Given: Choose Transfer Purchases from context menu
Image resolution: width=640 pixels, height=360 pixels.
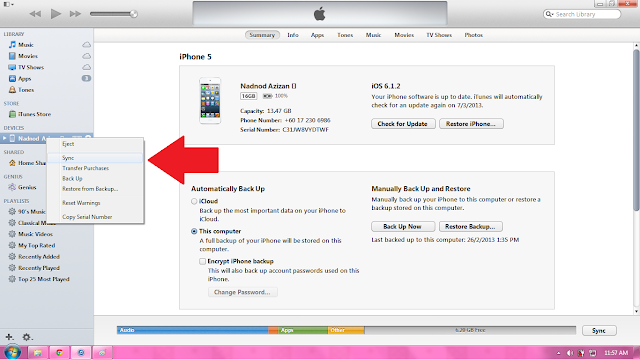Looking at the screenshot, I should (95, 168).
